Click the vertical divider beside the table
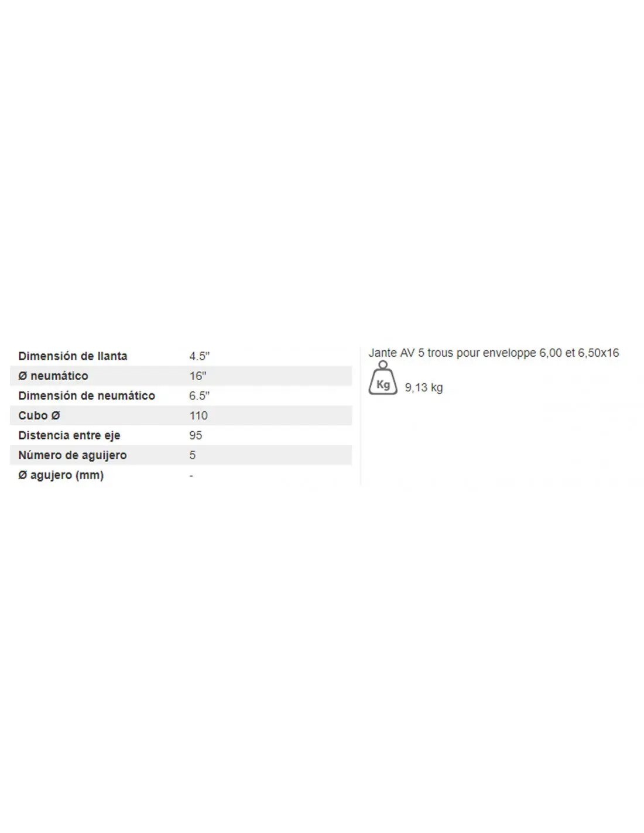The width and height of the screenshot is (644, 833). pyautogui.click(x=361, y=416)
